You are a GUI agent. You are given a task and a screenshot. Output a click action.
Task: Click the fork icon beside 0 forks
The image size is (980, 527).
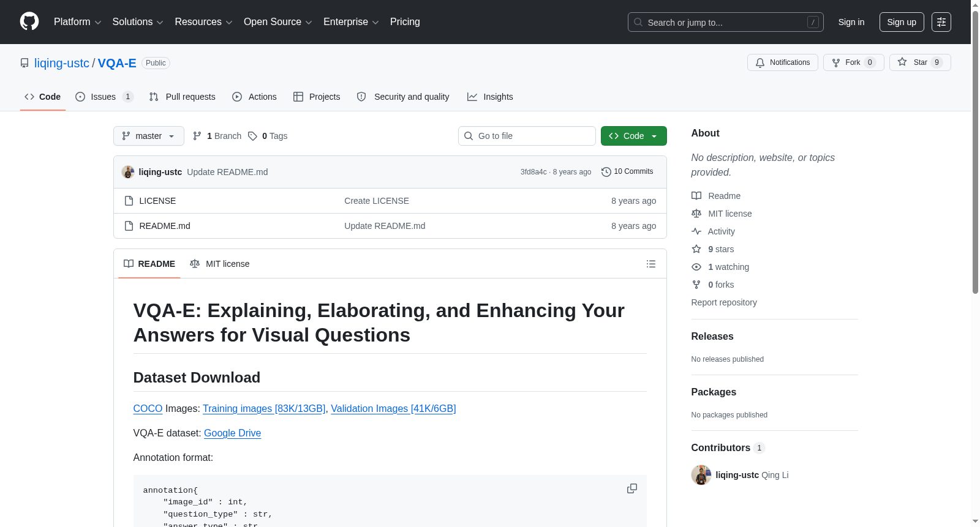tap(696, 285)
